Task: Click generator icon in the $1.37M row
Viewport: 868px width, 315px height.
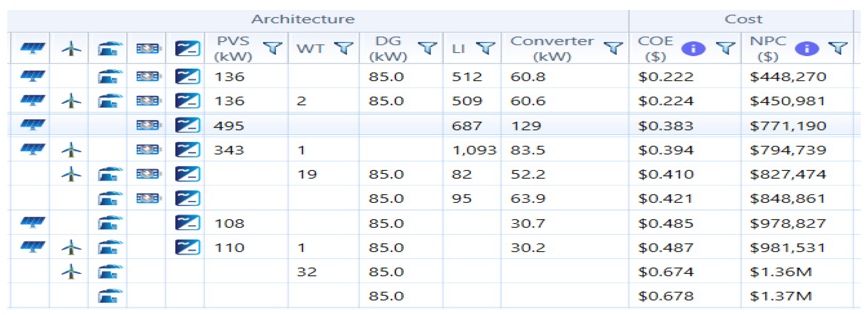Action: pos(110,296)
